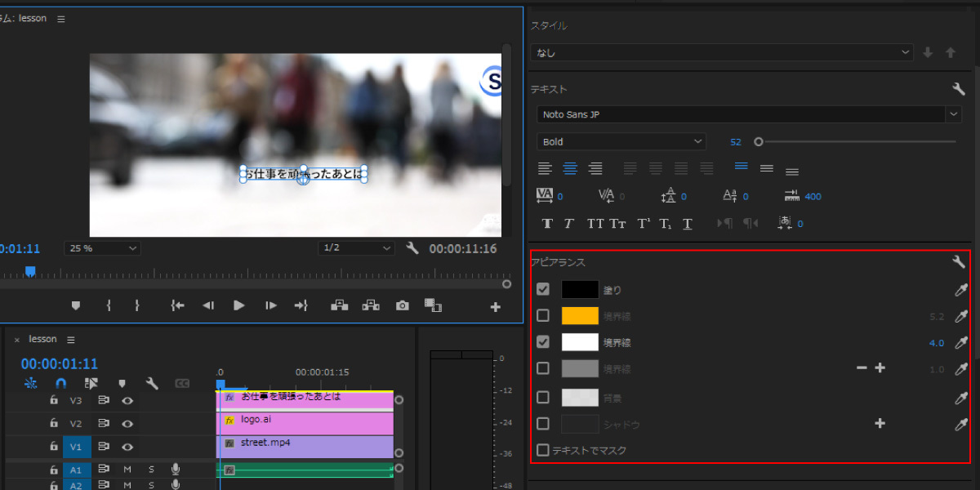Open the button editor plus icon
This screenshot has width=980, height=490.
[495, 307]
